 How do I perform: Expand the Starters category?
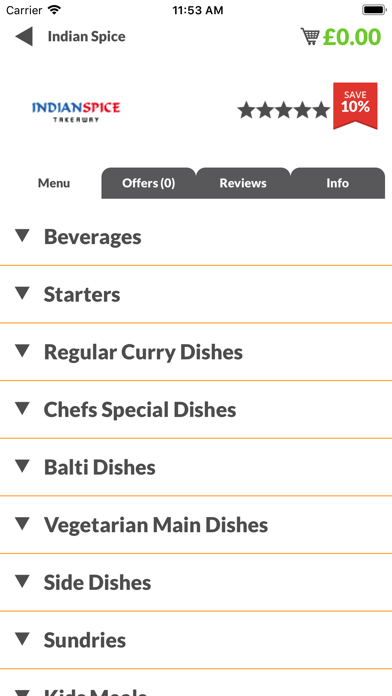tap(196, 294)
